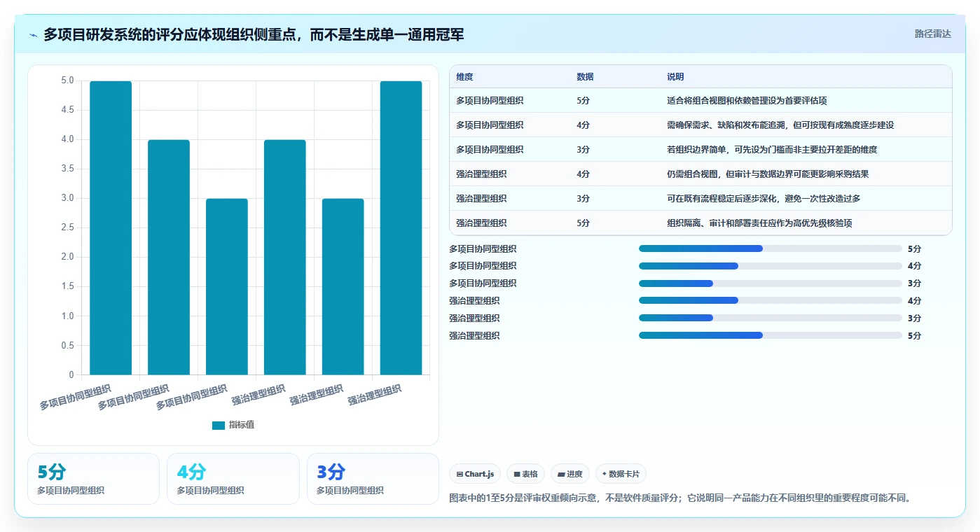This screenshot has width=980, height=532.
Task: Click the 多项目协同型组织 5分 progress bar
Action: [x=770, y=248]
